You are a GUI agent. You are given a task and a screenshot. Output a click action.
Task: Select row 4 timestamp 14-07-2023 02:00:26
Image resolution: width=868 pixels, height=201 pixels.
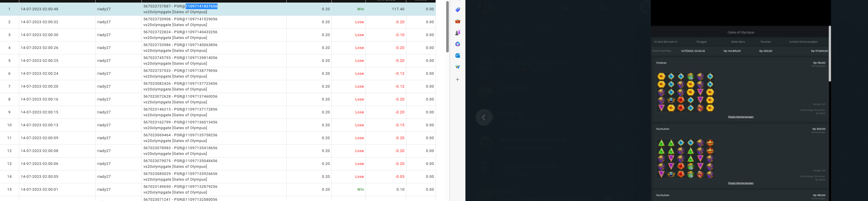click(x=39, y=48)
